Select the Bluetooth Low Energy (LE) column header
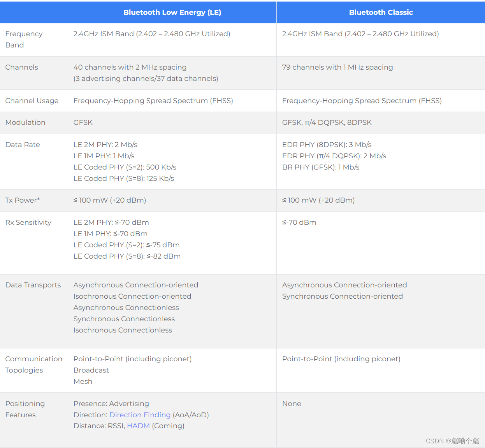The width and height of the screenshot is (485, 448). click(x=172, y=12)
